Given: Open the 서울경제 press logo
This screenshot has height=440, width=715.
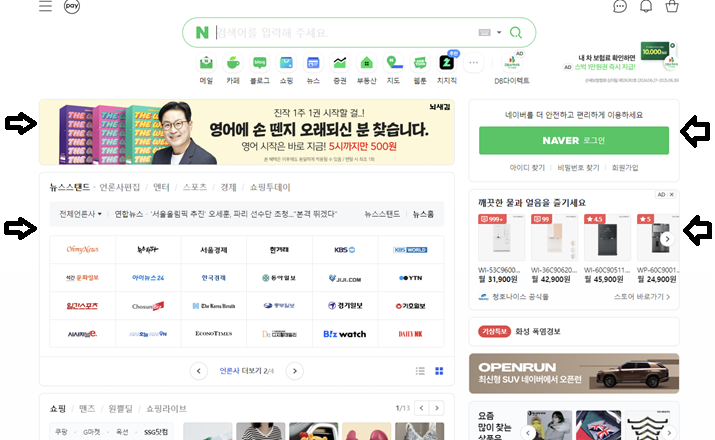Looking at the screenshot, I should click(214, 250).
